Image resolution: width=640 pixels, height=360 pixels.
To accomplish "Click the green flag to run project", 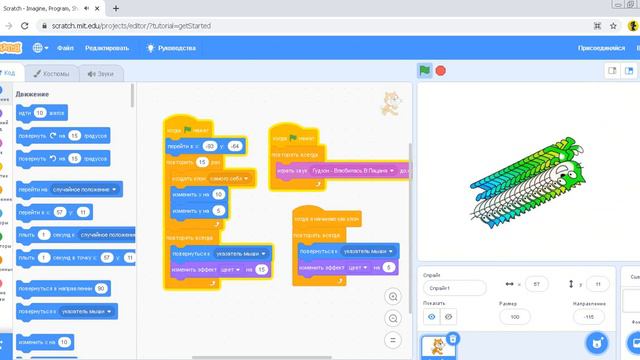I will click(424, 71).
